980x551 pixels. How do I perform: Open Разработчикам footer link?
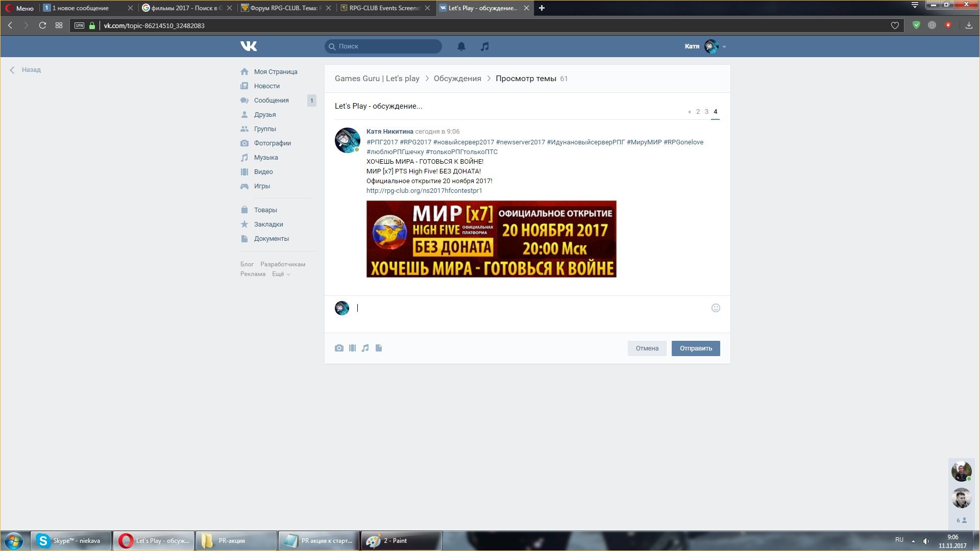282,264
